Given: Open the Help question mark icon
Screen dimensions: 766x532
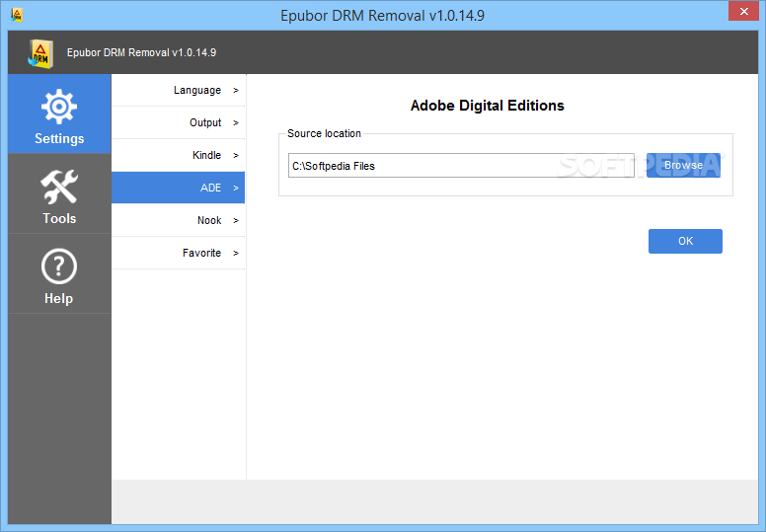Looking at the screenshot, I should [58, 266].
